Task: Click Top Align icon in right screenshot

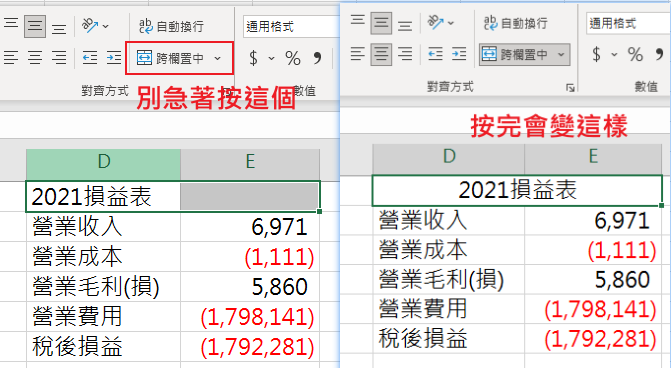Action: (x=358, y=21)
